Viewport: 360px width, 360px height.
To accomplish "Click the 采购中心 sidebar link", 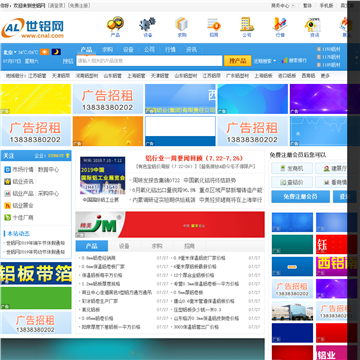I will tap(48, 194).
